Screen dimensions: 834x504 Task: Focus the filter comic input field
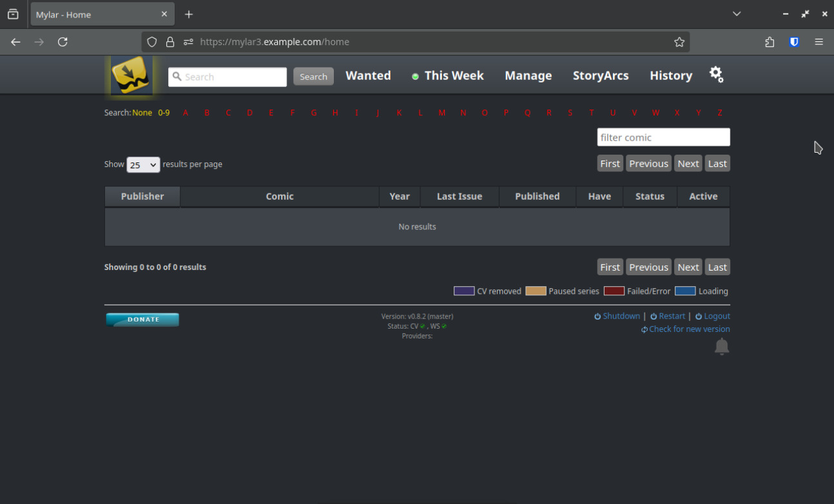(663, 137)
